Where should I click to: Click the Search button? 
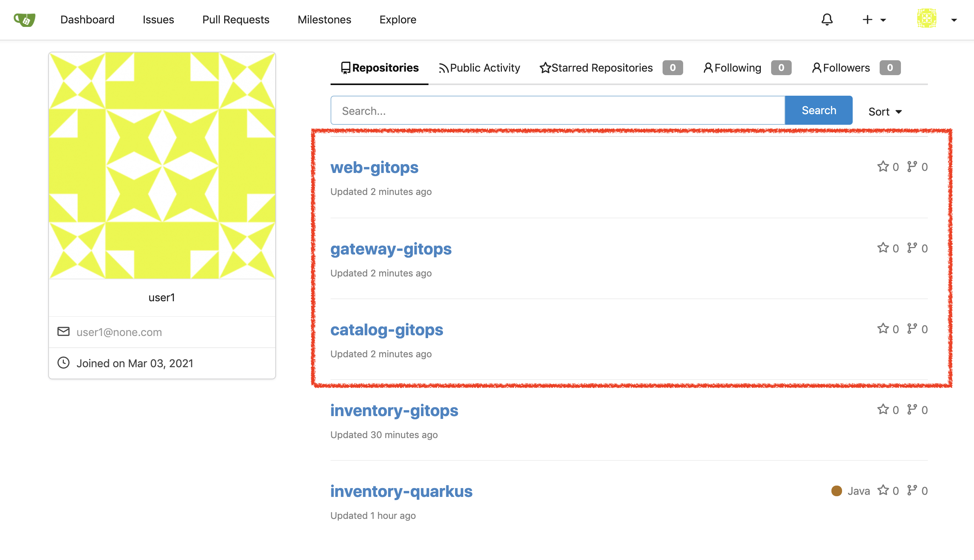(x=818, y=110)
